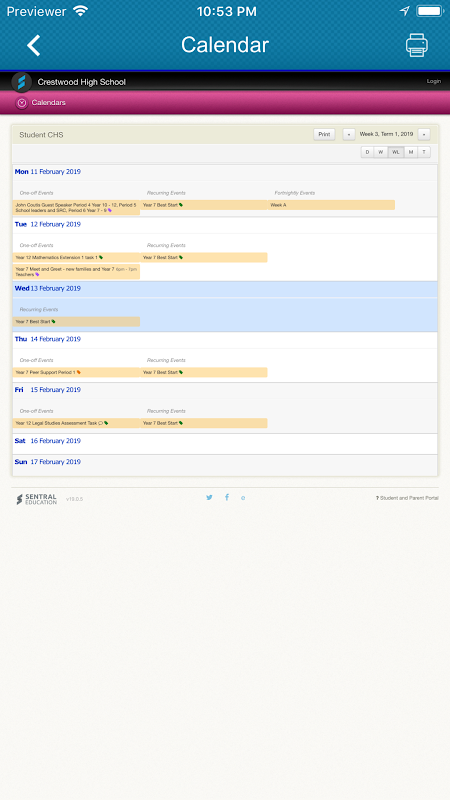The image size is (450, 800).
Task: Select the WL week list view
Action: (x=396, y=152)
